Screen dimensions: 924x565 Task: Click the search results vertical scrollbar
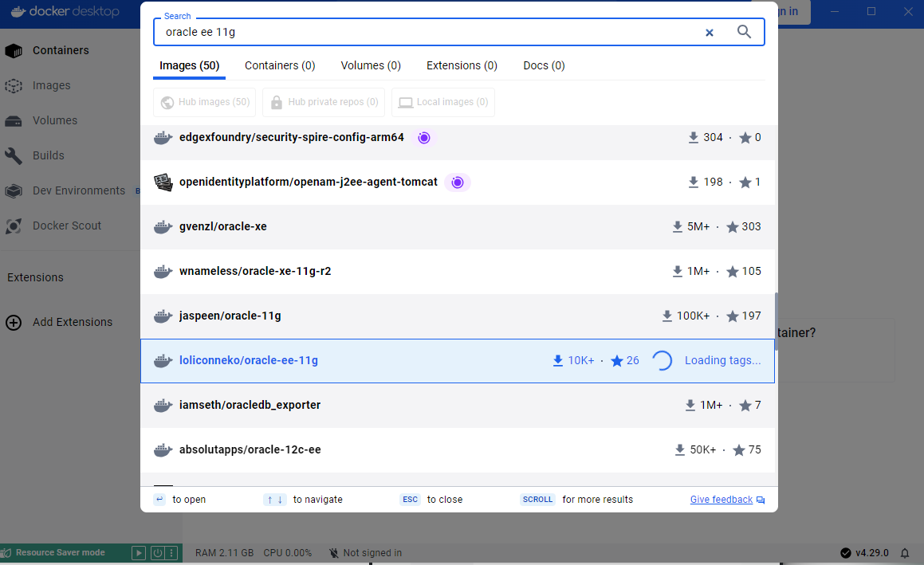(x=776, y=322)
